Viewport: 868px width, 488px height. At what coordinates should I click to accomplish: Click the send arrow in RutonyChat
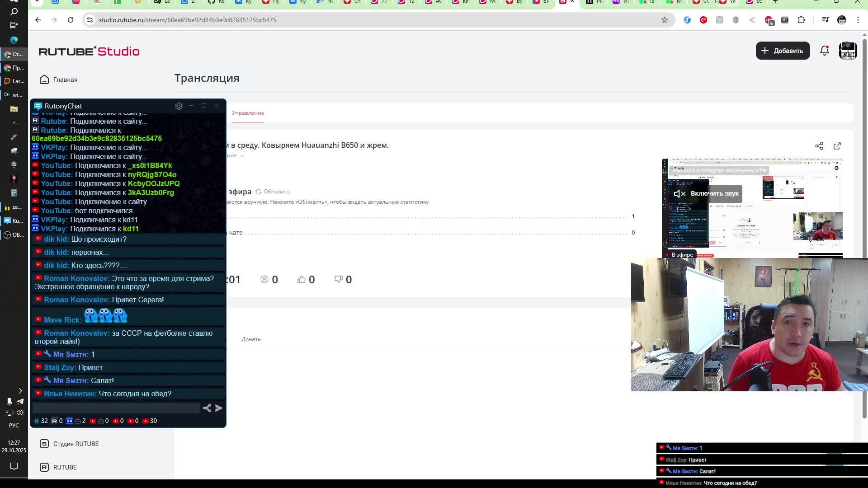coord(219,408)
